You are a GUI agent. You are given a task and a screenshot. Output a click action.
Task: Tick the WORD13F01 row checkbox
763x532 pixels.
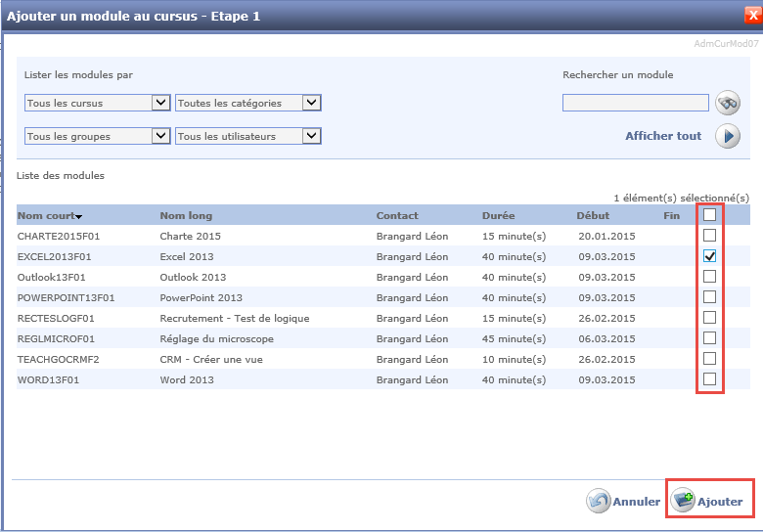(710, 379)
